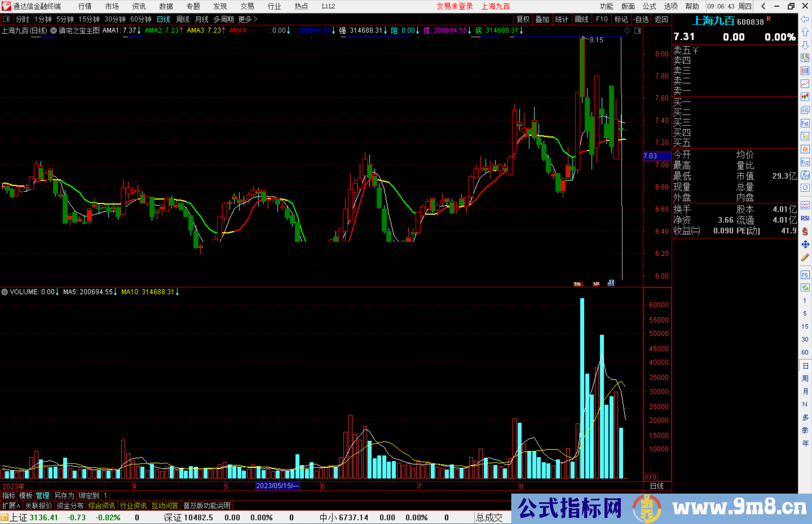Open the 叠加 overlay dropdown
Screen dimensions: 812x524
click(x=542, y=19)
